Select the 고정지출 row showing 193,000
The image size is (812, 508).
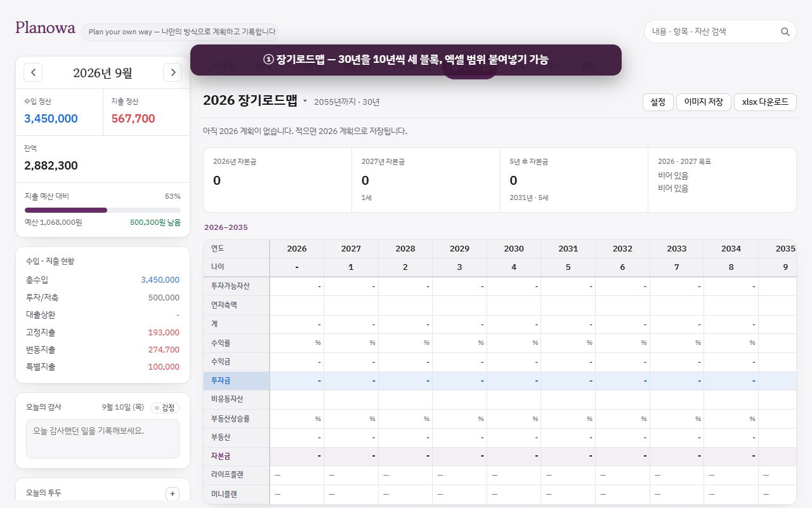[x=103, y=332]
